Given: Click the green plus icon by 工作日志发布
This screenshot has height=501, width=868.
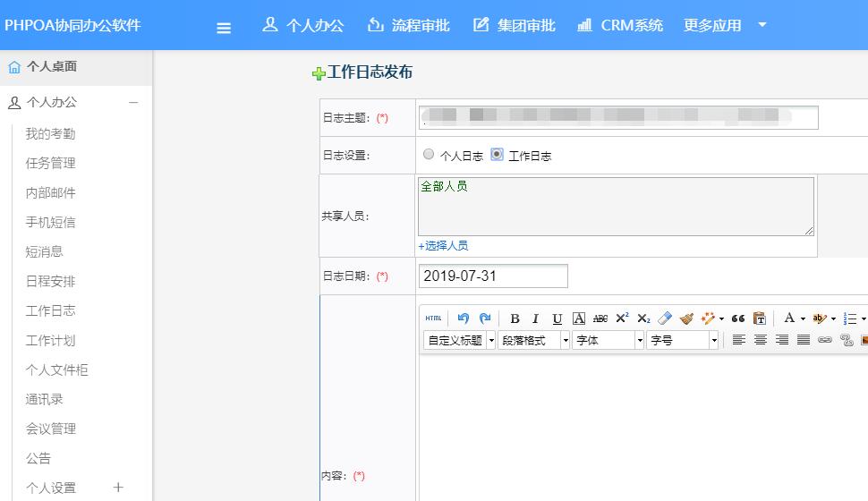Looking at the screenshot, I should coord(319,73).
